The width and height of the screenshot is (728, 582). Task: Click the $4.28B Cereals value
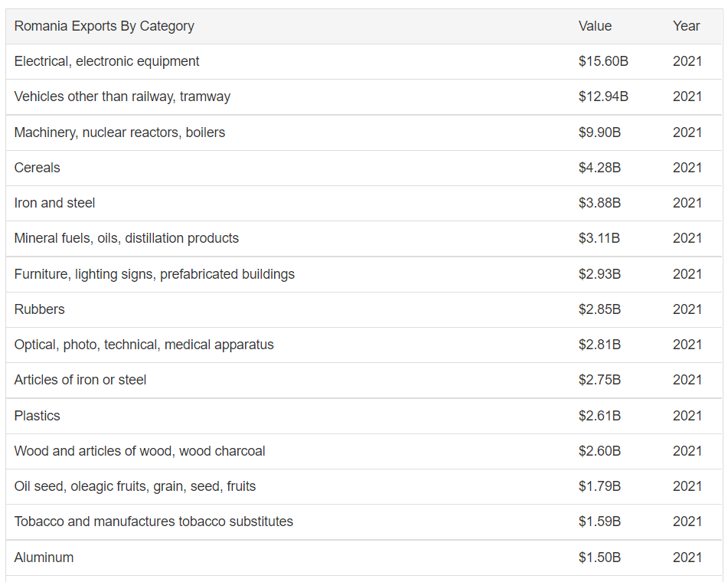click(599, 168)
